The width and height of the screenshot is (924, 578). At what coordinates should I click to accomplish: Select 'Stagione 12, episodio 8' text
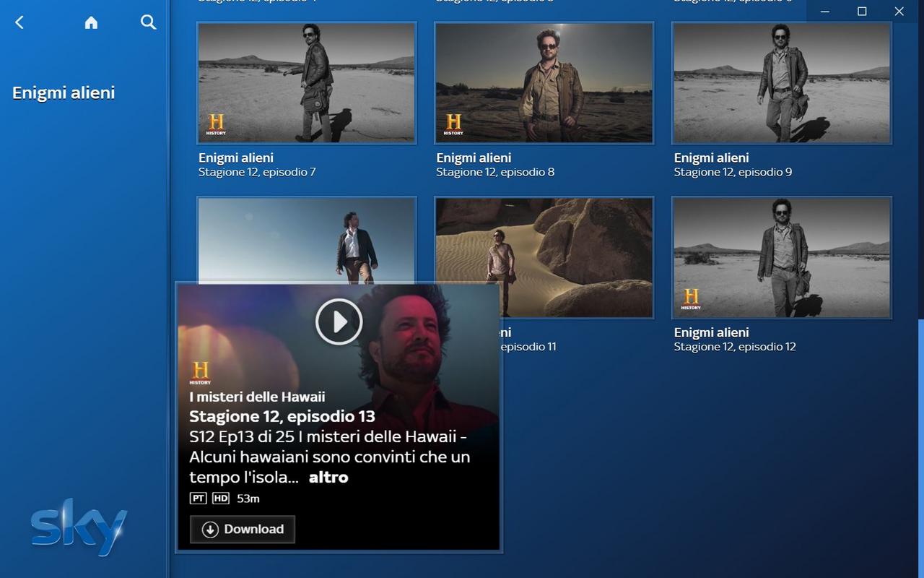click(495, 172)
